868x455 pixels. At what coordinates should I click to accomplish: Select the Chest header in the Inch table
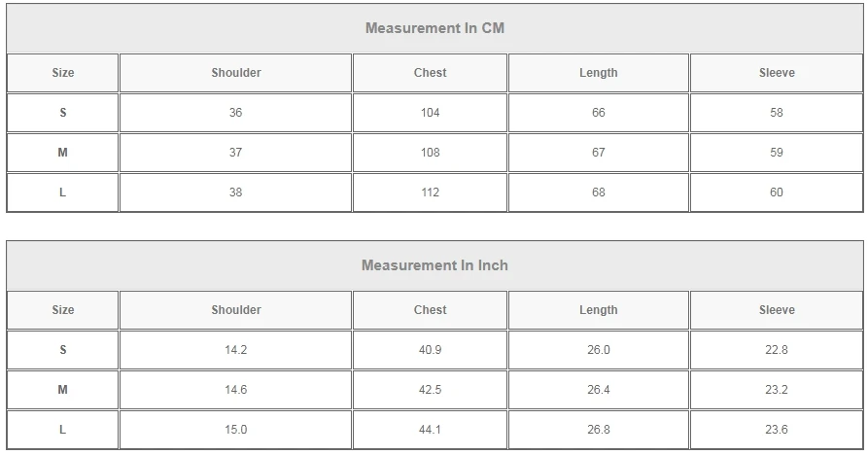tap(430, 310)
